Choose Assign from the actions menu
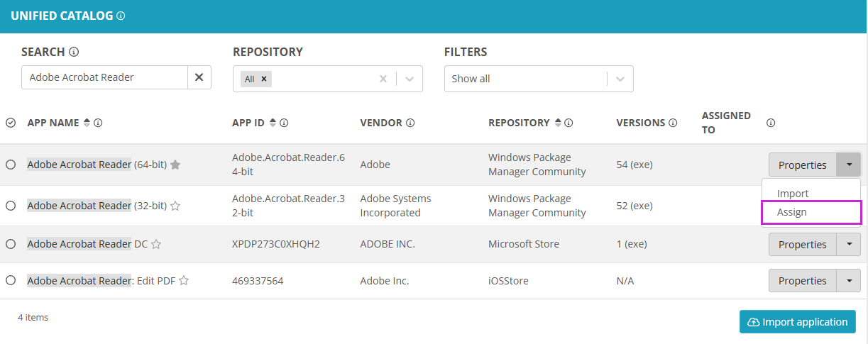The height and width of the screenshot is (344, 868). pos(811,212)
